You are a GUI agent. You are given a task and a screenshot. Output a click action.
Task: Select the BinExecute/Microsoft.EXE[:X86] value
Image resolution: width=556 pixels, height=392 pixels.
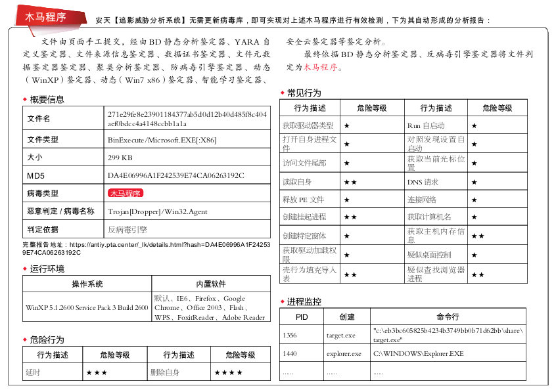(x=162, y=140)
